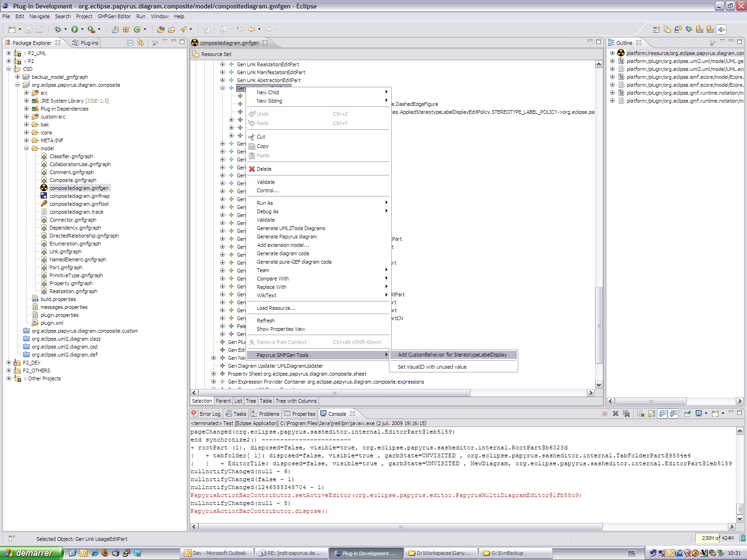
Task: Click the Back navigation arrow icon
Action: coord(252,29)
